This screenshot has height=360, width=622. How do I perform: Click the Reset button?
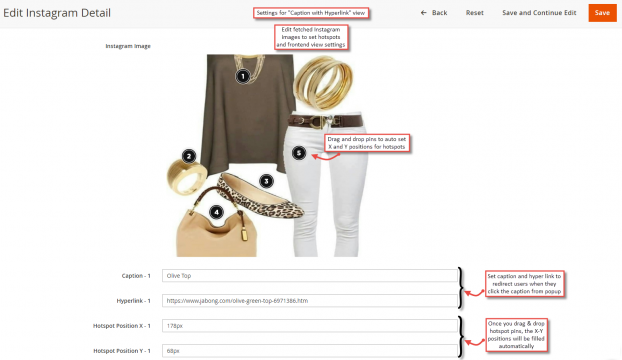pos(474,13)
